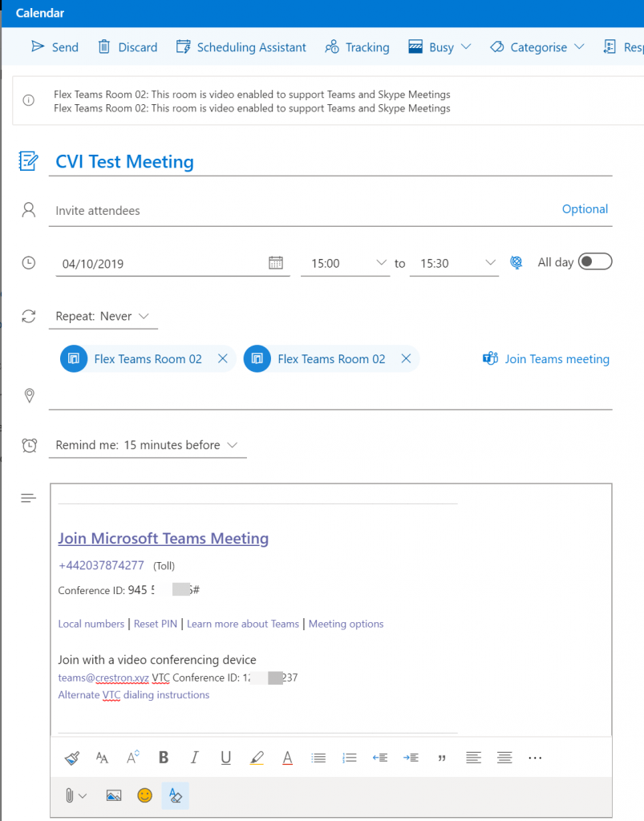Click the date field 04/10/2019
The height and width of the screenshot is (821, 644).
click(160, 263)
